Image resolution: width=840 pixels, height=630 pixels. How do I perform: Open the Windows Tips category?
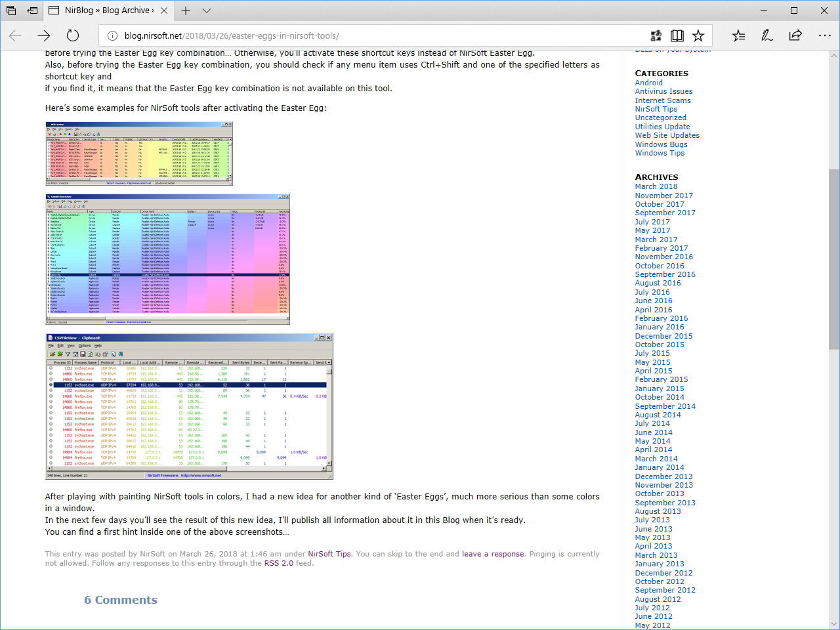click(x=660, y=153)
